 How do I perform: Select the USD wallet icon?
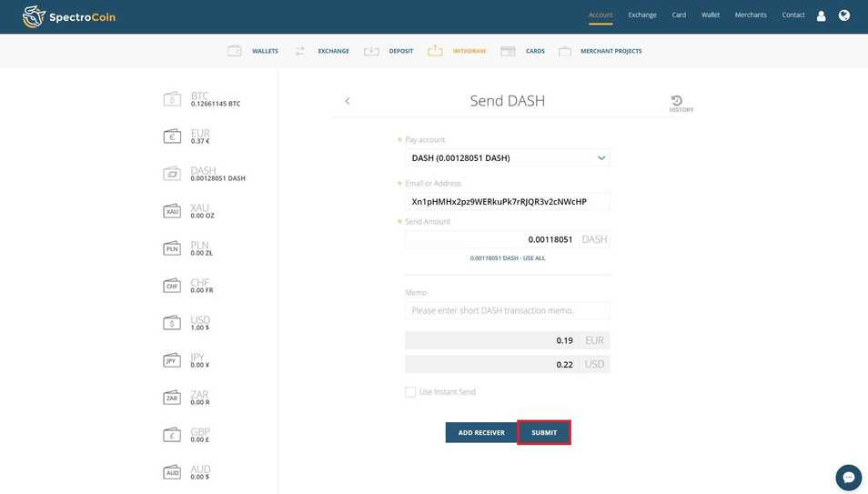pyautogui.click(x=172, y=323)
